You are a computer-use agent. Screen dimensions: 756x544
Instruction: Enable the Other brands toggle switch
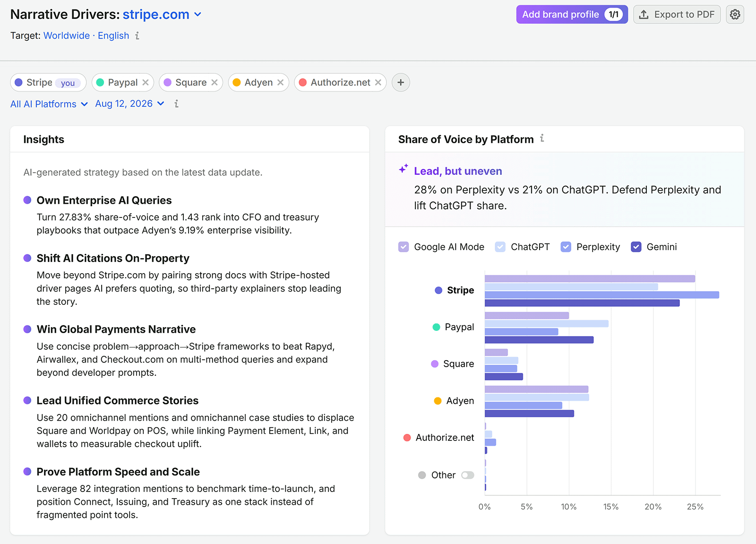click(468, 475)
